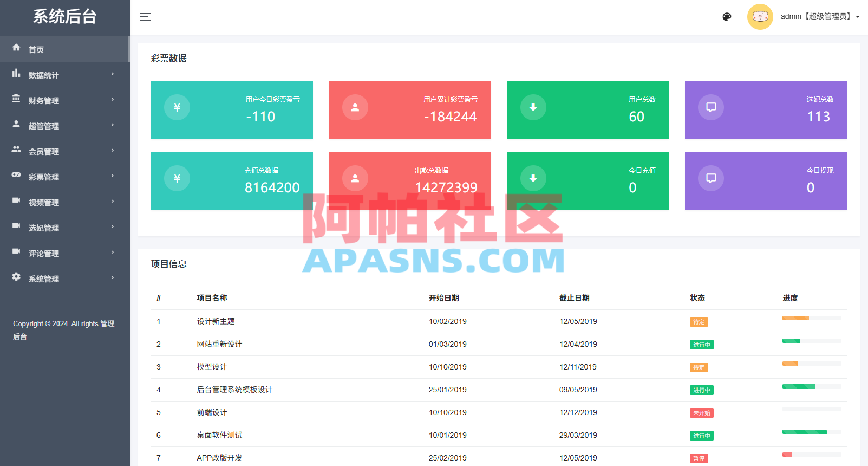Click the 财务管理 bank icon

coord(16,99)
